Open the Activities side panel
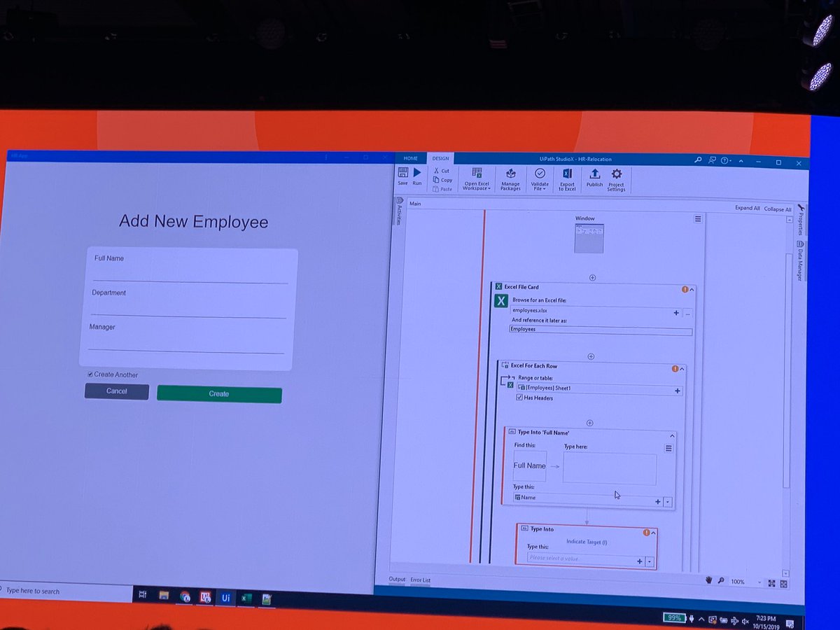The width and height of the screenshot is (840, 630). [x=400, y=212]
